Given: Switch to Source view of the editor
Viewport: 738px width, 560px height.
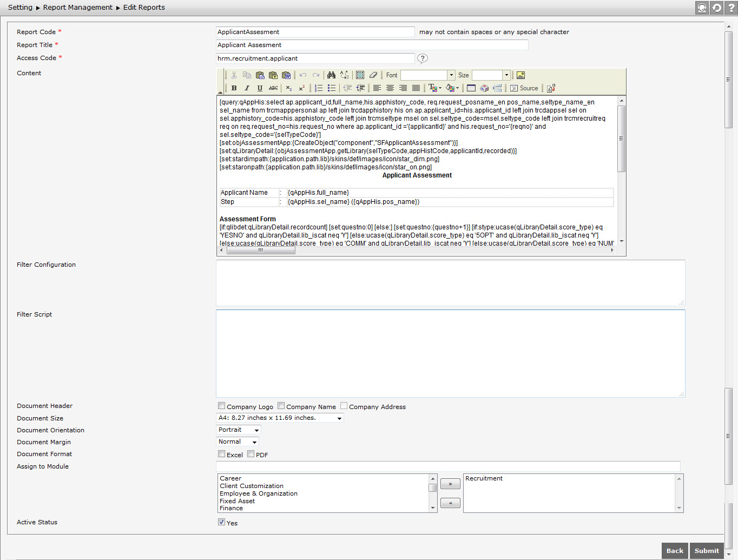Looking at the screenshot, I should point(524,88).
